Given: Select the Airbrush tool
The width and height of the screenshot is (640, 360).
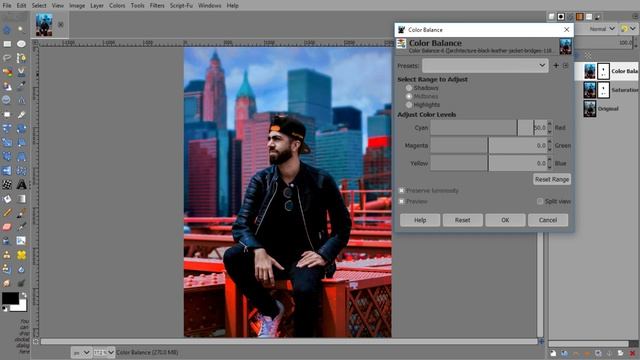Looking at the screenshot, I should (21, 227).
